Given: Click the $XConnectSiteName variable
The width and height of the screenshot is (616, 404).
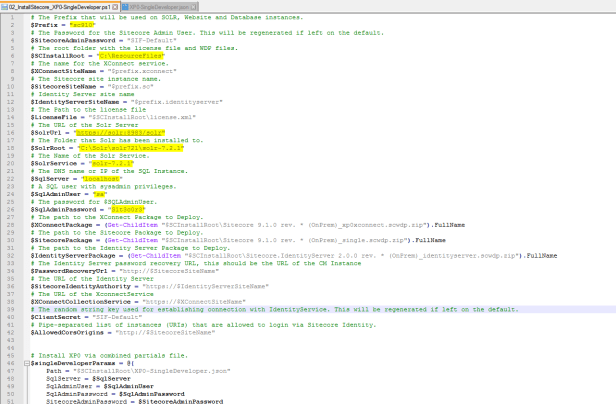Looking at the screenshot, I should [63, 71].
